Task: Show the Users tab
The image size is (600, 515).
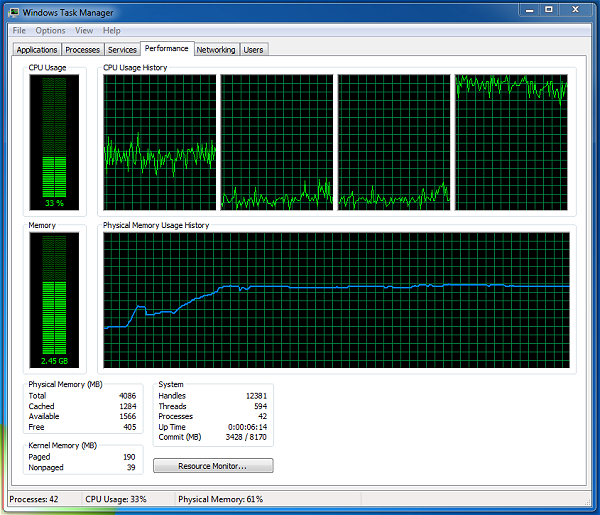Action: click(254, 50)
